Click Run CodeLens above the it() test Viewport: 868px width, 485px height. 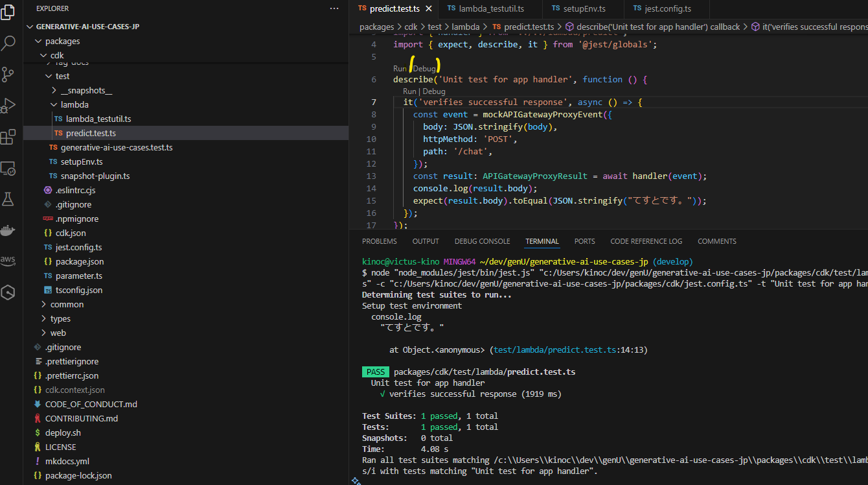pyautogui.click(x=409, y=91)
